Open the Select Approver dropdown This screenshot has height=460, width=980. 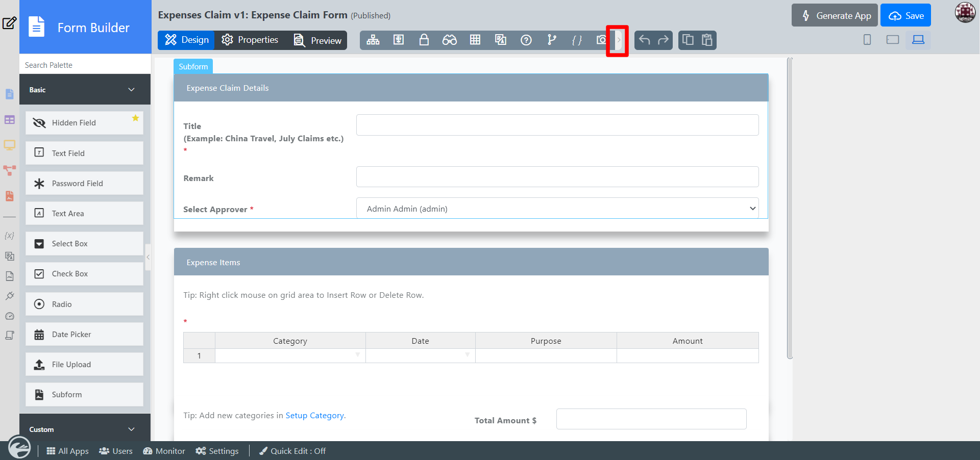pos(557,208)
